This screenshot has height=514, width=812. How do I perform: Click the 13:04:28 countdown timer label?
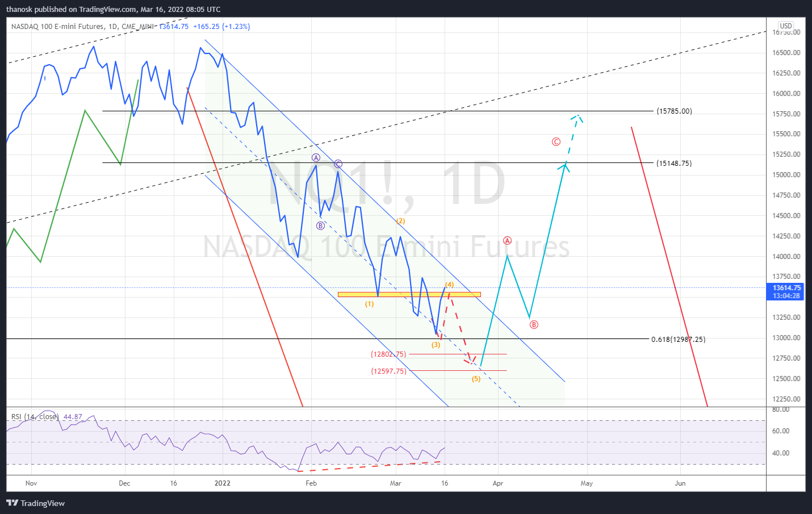[786, 296]
